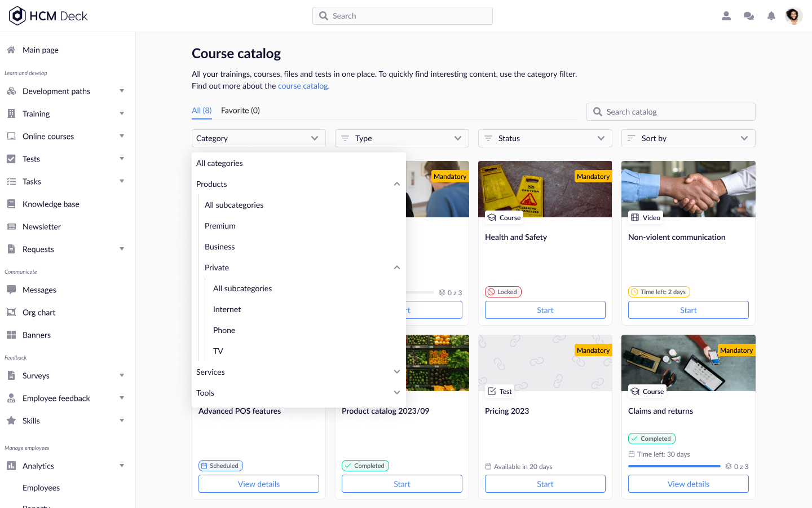This screenshot has width=812, height=508.
Task: Click the Employee feedback person icon
Action: point(11,398)
